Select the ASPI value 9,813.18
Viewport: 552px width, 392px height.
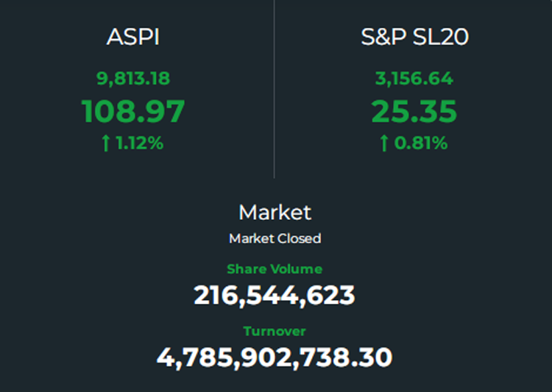coord(133,79)
